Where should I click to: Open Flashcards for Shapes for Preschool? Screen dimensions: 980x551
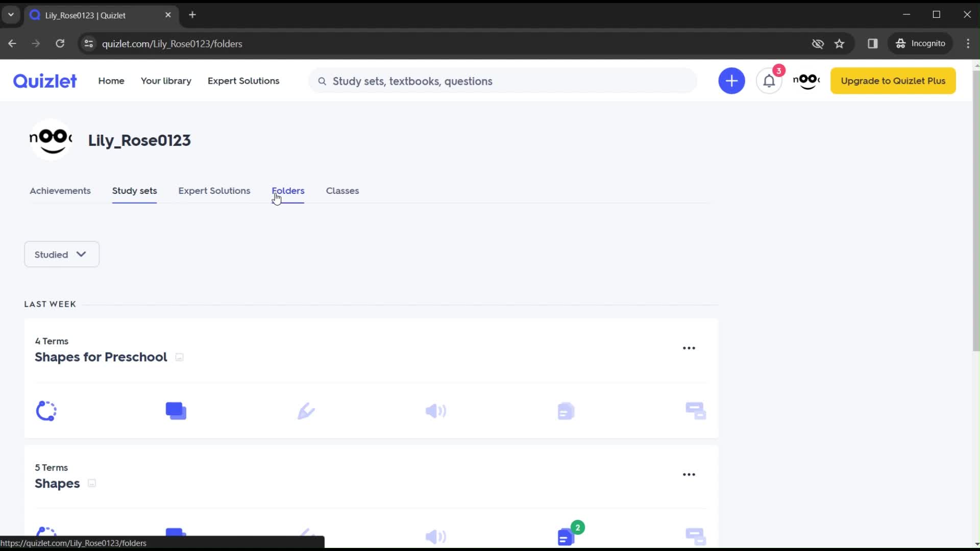coord(176,411)
